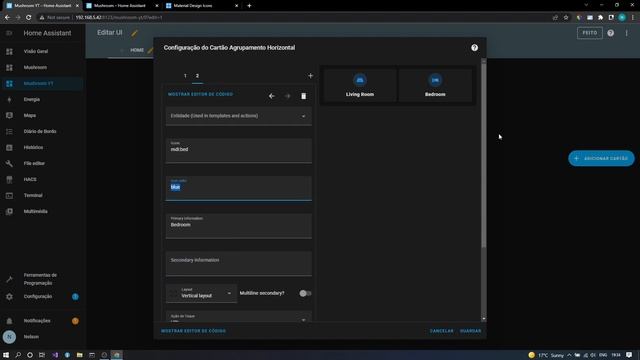
Task: Toggle the Home Assistant sidebar menu icon
Action: coord(9,33)
